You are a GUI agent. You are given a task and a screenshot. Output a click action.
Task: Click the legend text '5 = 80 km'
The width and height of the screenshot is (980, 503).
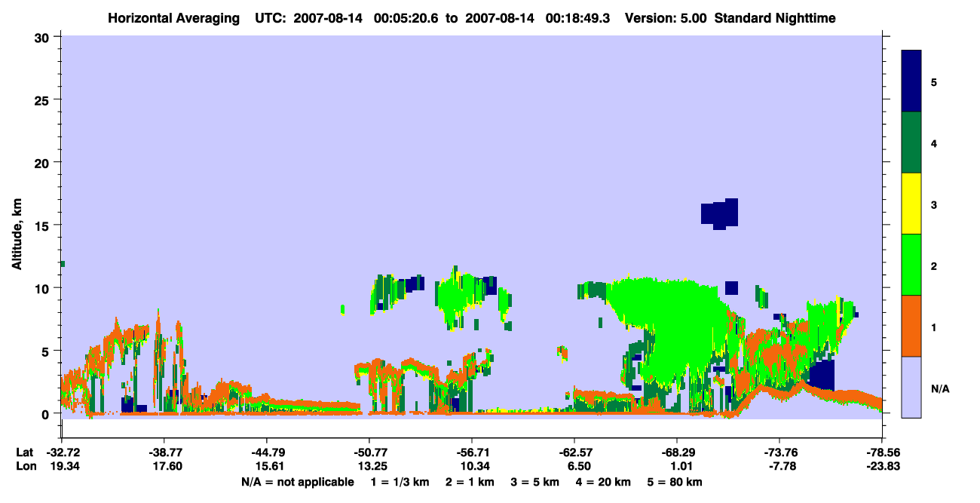pos(675,482)
